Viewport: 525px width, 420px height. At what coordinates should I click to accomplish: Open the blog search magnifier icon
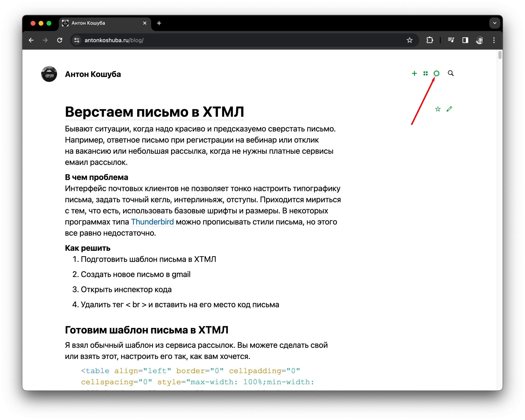coord(451,73)
